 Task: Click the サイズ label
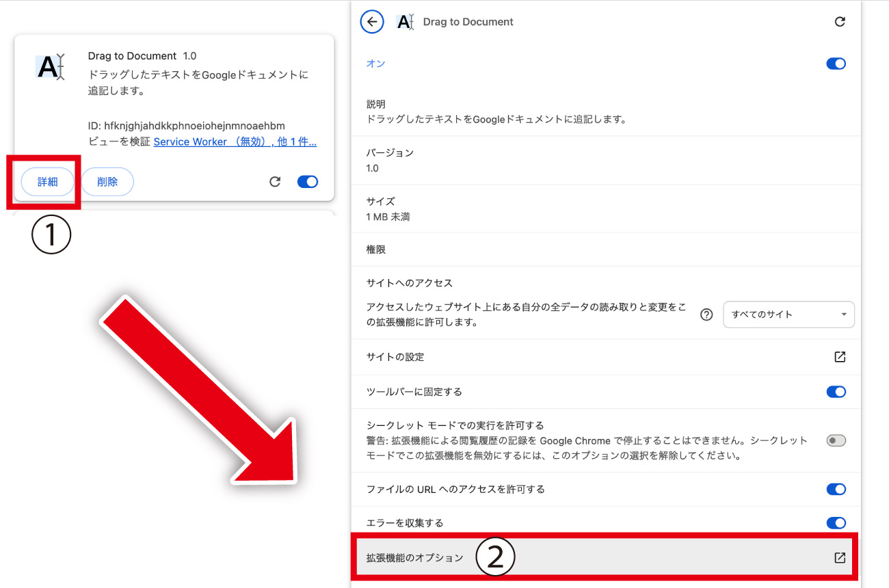[x=381, y=201]
